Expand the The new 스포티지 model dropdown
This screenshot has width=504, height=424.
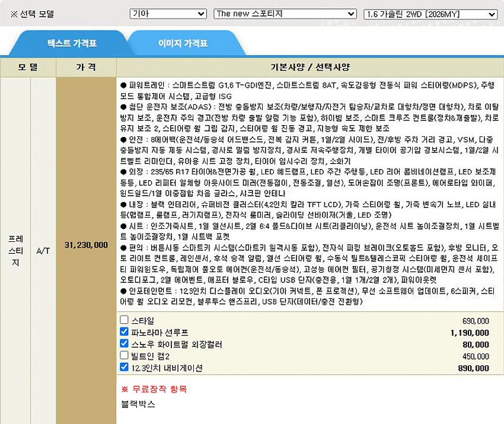point(285,13)
